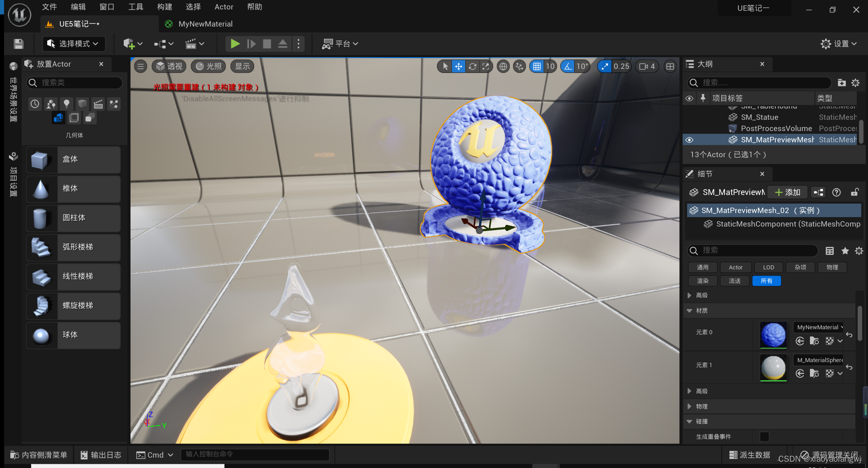Screen dimensions: 868x468
Task: Toggle visibility of SM_MatPreviewMesh in outliner
Action: tap(689, 140)
